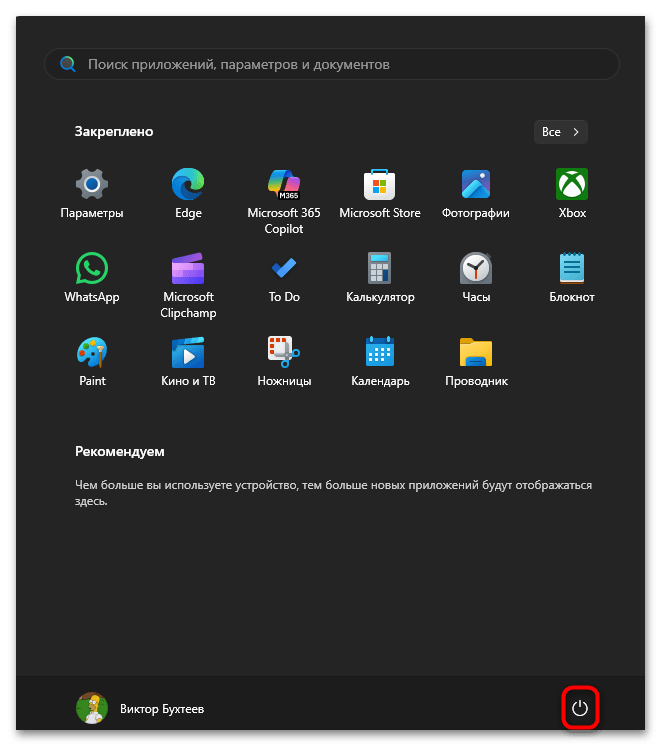
Task: Focus the Поиск приложений search field
Action: tap(332, 64)
